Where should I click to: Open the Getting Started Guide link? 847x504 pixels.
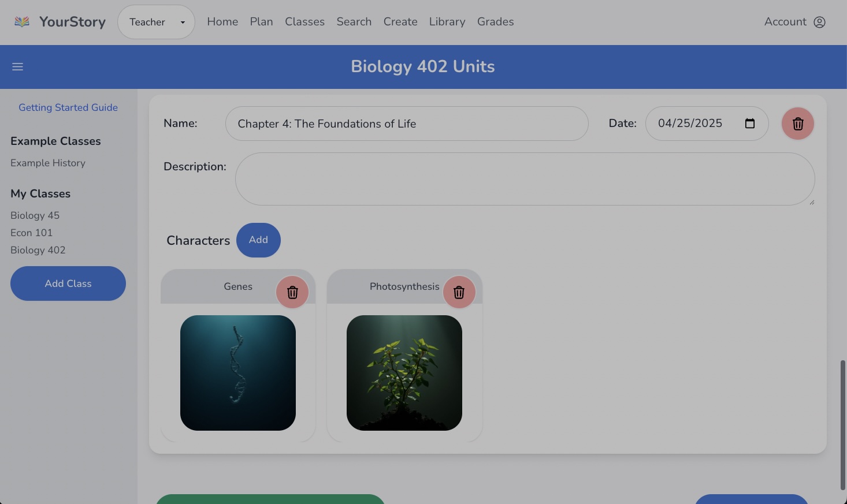coord(68,107)
